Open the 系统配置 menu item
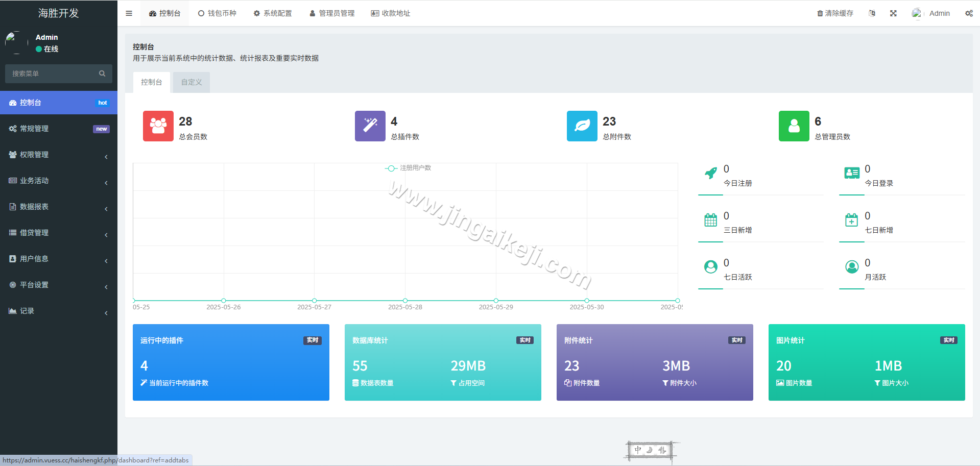The width and height of the screenshot is (980, 466). pos(272,13)
